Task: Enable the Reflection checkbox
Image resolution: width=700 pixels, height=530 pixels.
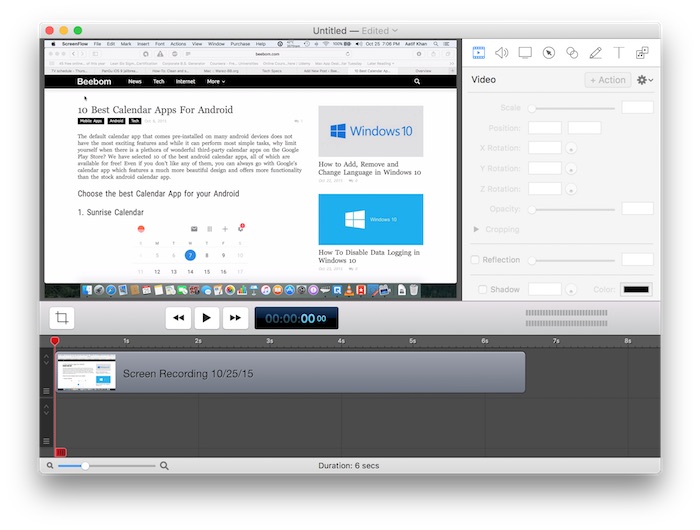Action: (x=475, y=259)
